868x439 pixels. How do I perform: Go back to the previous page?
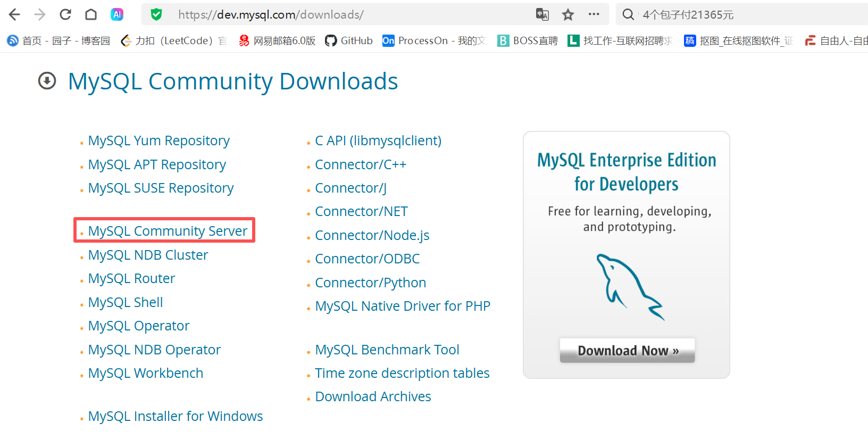[14, 14]
